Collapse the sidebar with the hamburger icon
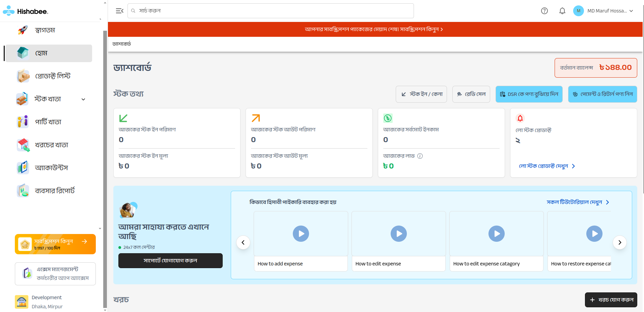Viewport: 644px width, 312px height. pos(119,11)
